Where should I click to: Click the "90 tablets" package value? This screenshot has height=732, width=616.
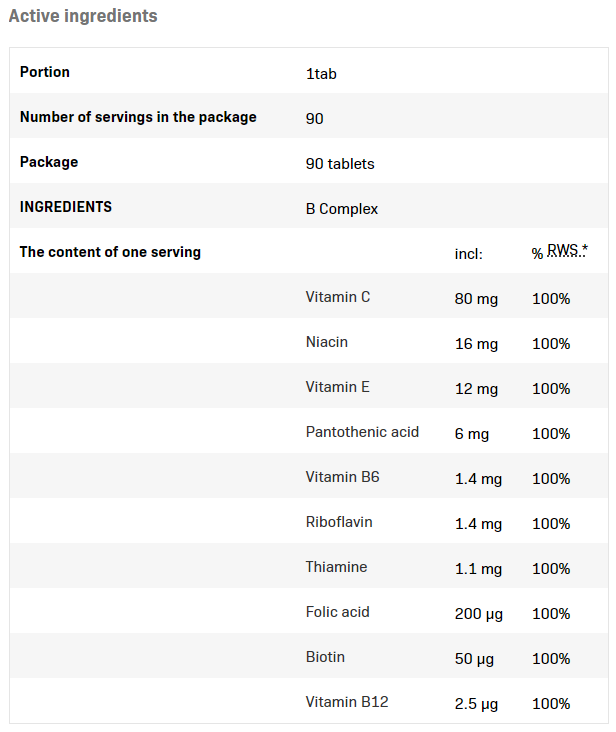340,163
